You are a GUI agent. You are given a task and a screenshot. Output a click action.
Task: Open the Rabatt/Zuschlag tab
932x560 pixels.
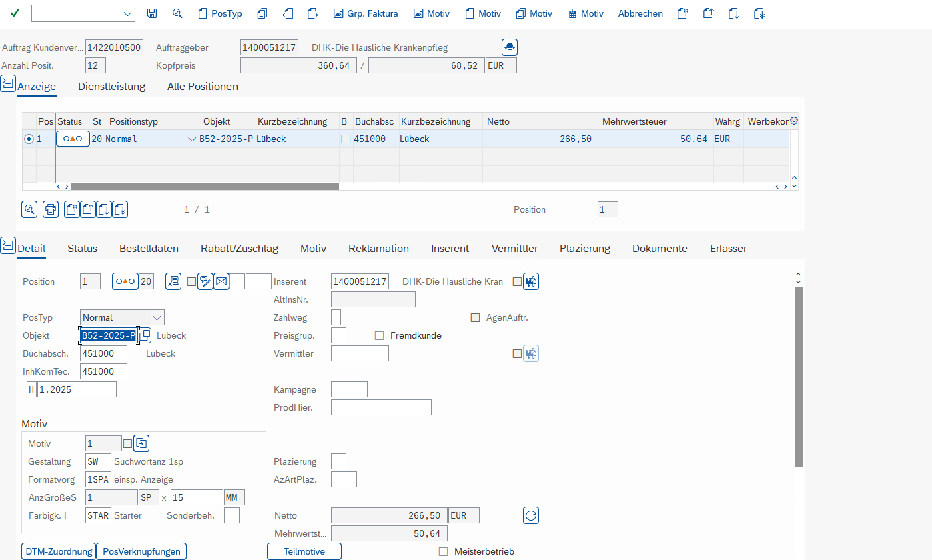tap(240, 249)
